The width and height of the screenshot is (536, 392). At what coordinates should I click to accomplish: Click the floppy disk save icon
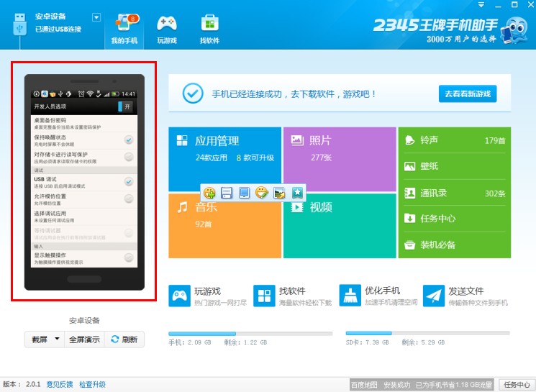(227, 193)
